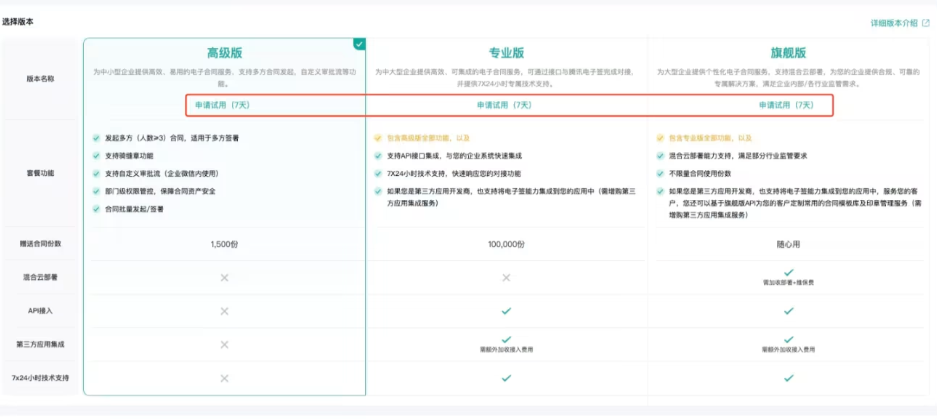Screen dimensions: 937x420
Task: Click the 旗舰版 description about 大型企业
Action: click(788, 78)
